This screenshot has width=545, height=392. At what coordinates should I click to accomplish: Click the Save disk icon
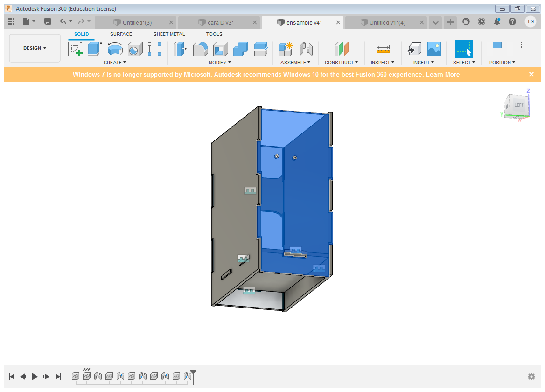tap(48, 22)
